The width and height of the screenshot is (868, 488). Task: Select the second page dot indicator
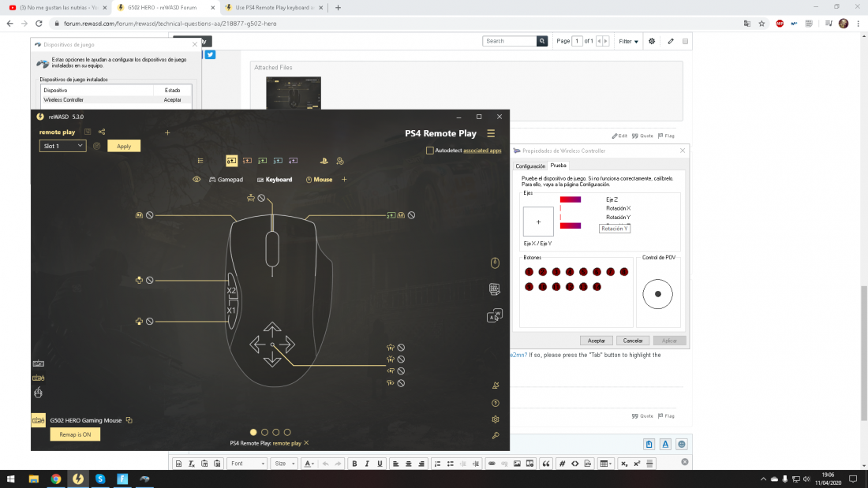(x=264, y=432)
